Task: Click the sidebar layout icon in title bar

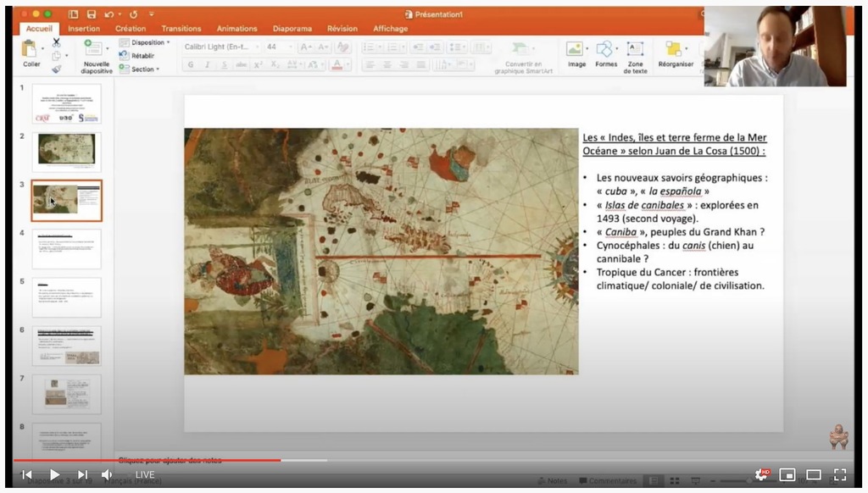Action: [73, 14]
